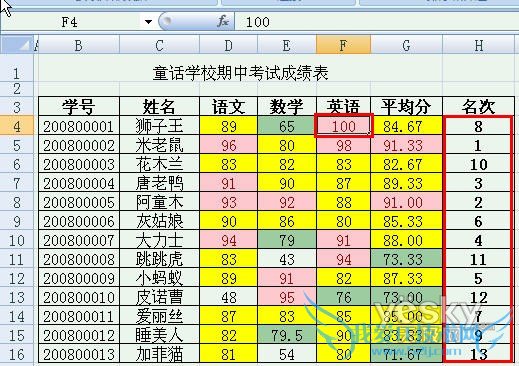The image size is (519, 366).
Task: Select column D header
Action: click(228, 45)
